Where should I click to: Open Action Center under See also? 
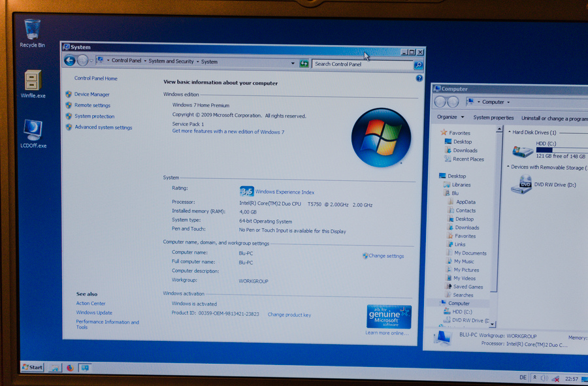[x=91, y=304]
